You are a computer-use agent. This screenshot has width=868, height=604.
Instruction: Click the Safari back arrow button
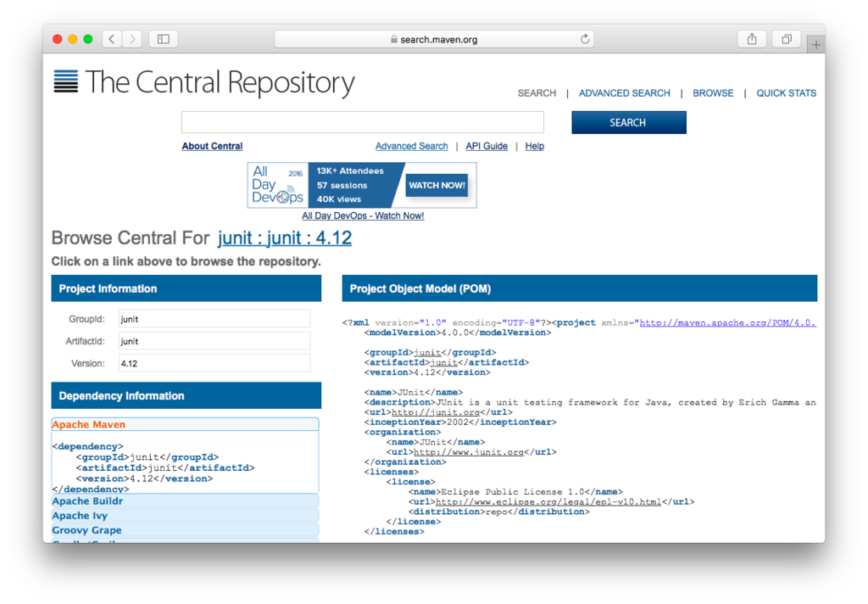tap(112, 39)
